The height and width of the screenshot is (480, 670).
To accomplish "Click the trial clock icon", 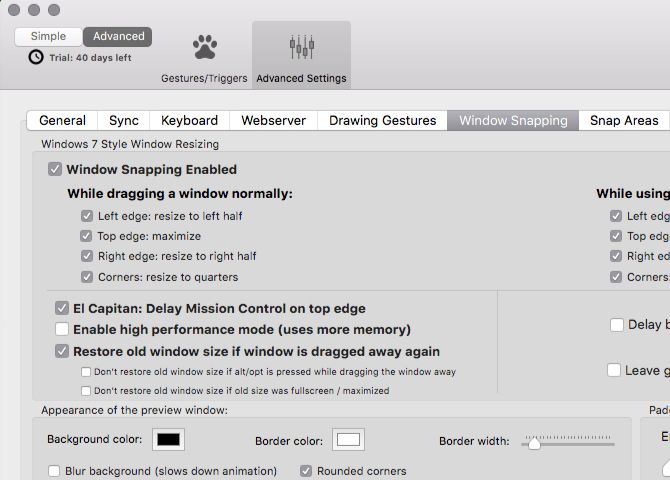I will coord(36,57).
